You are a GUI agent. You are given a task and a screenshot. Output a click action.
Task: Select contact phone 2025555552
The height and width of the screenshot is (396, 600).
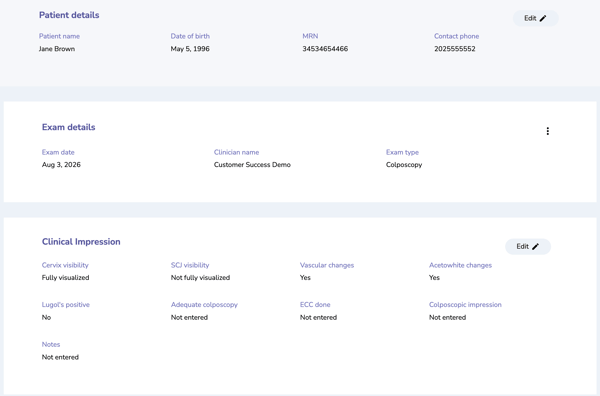(x=455, y=49)
